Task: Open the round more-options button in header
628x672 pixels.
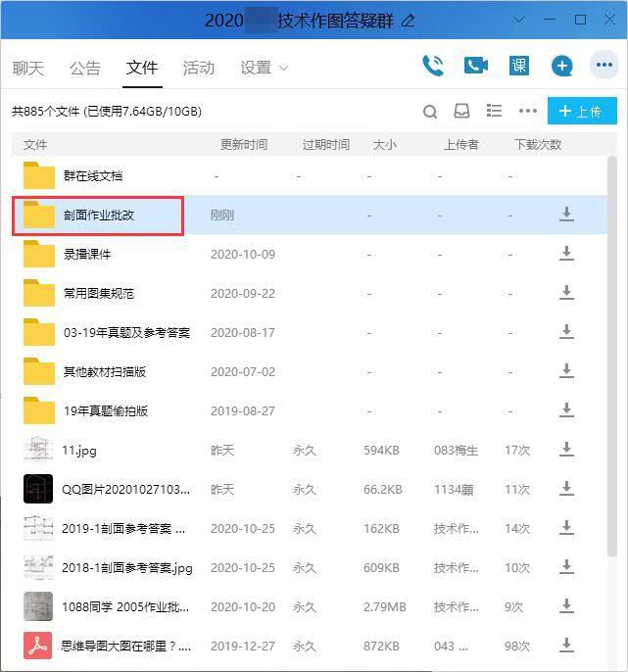Action: [x=604, y=65]
